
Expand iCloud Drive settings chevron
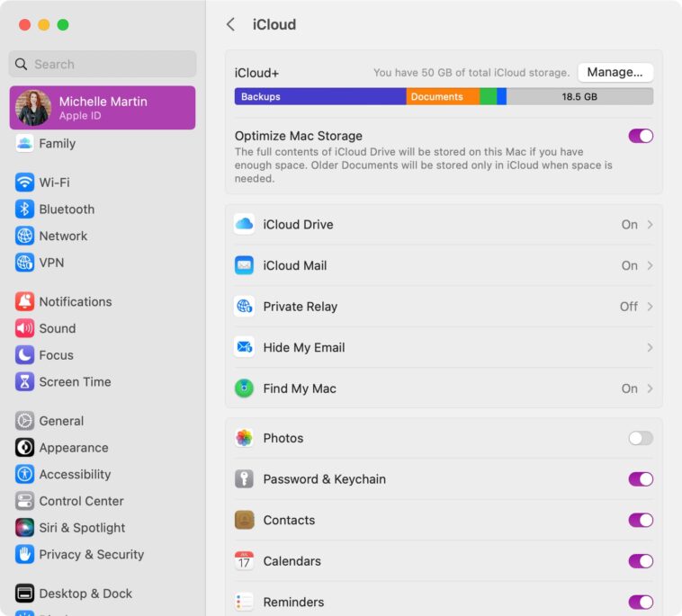[650, 225]
